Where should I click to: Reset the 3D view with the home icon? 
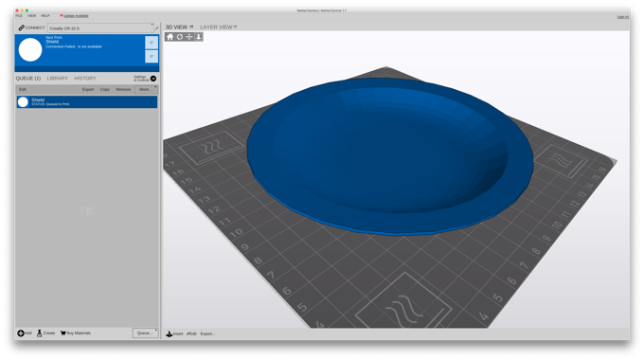[170, 37]
